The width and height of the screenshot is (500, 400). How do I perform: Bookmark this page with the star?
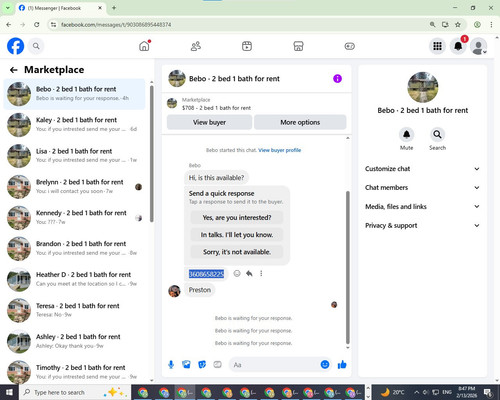pos(458,24)
